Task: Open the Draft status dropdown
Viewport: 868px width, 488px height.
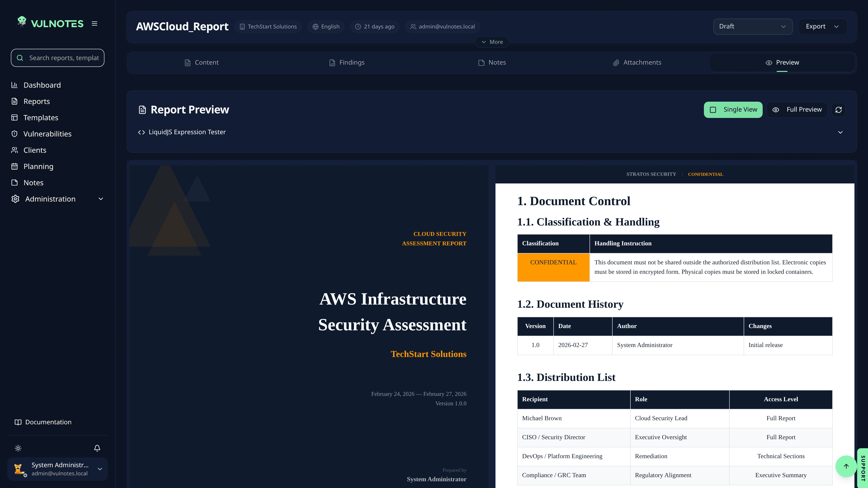Action: point(753,26)
